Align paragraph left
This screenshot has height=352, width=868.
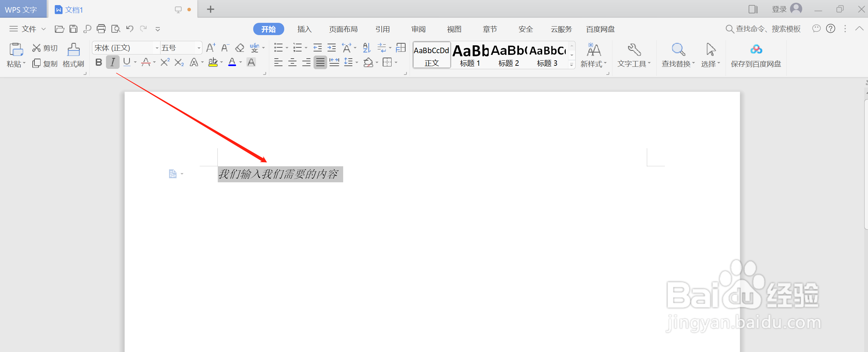(278, 62)
